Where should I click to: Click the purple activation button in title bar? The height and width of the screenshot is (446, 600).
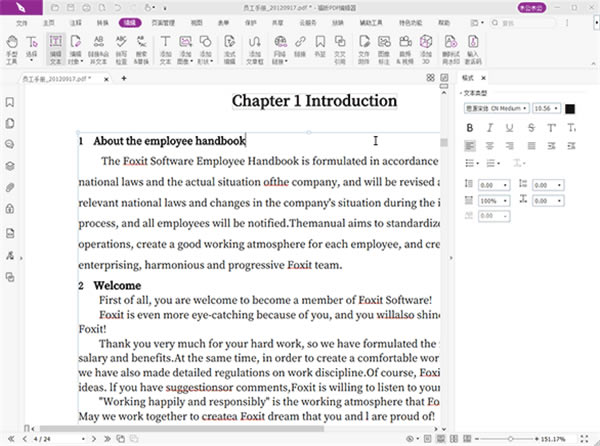point(532,8)
